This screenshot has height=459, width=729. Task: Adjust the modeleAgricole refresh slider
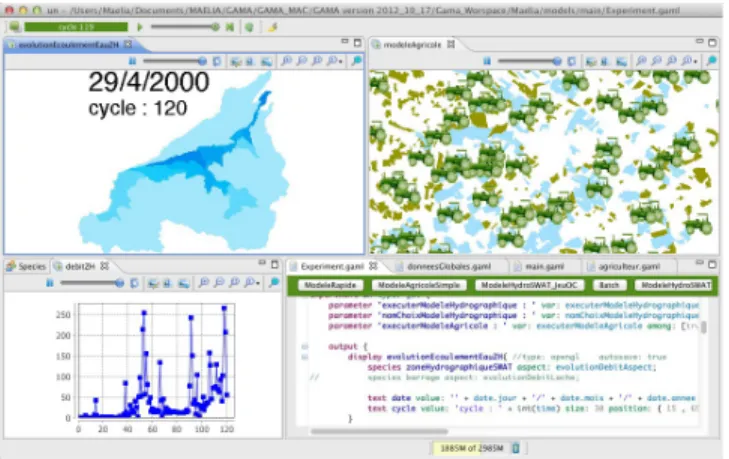click(530, 61)
